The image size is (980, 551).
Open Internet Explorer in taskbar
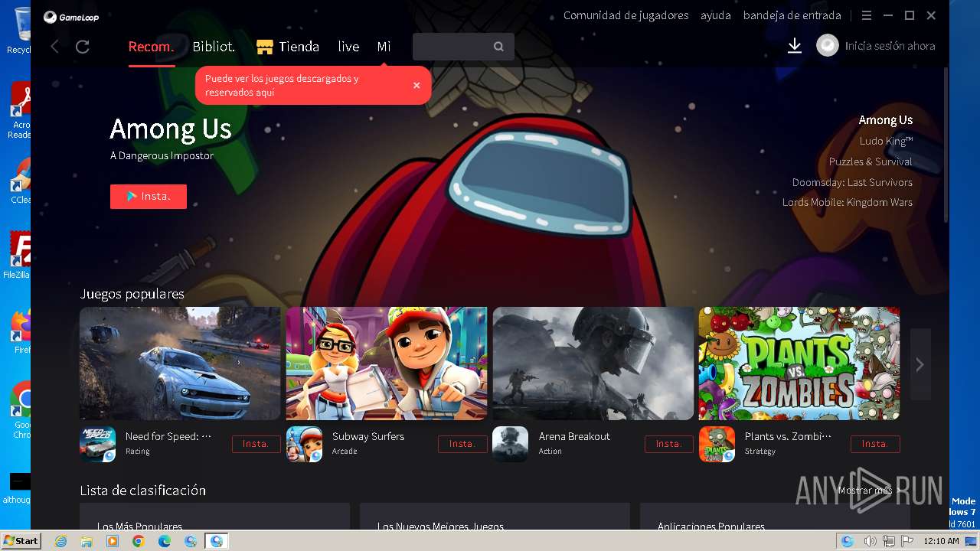pyautogui.click(x=60, y=541)
